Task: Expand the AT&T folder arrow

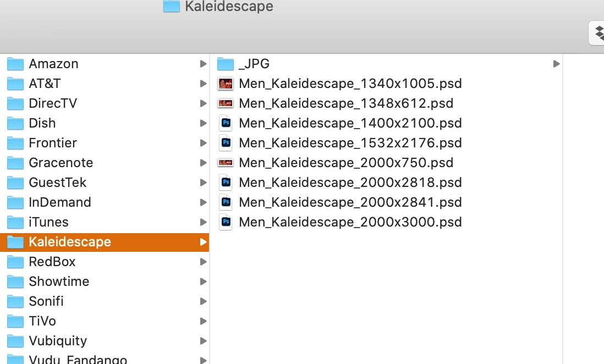Action: point(203,84)
